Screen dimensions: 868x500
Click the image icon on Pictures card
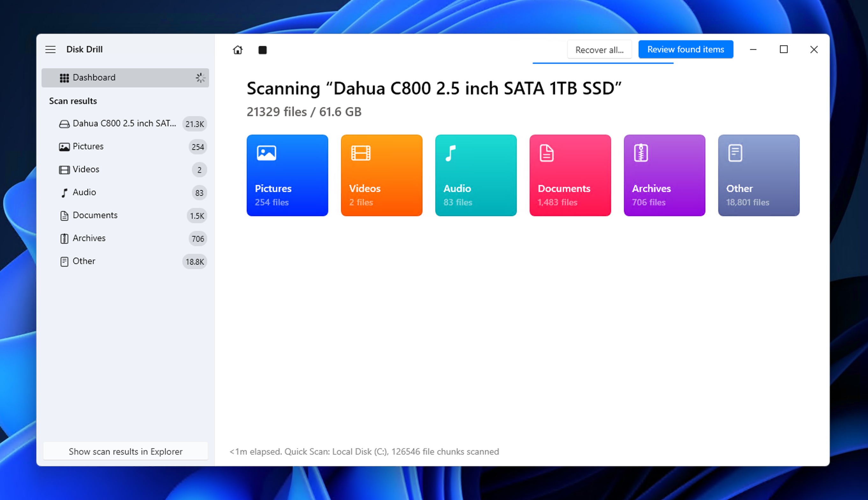click(266, 153)
